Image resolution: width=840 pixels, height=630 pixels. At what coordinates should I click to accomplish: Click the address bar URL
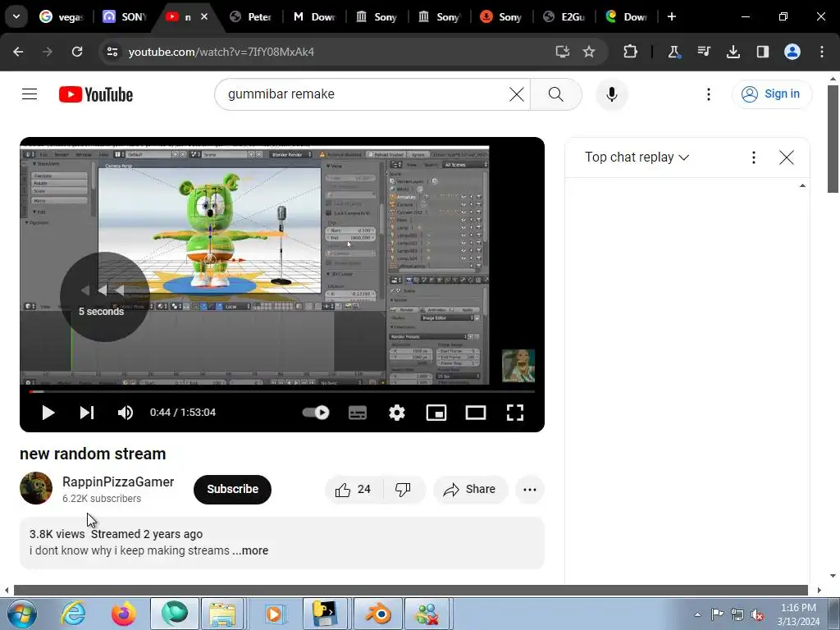[x=221, y=52]
